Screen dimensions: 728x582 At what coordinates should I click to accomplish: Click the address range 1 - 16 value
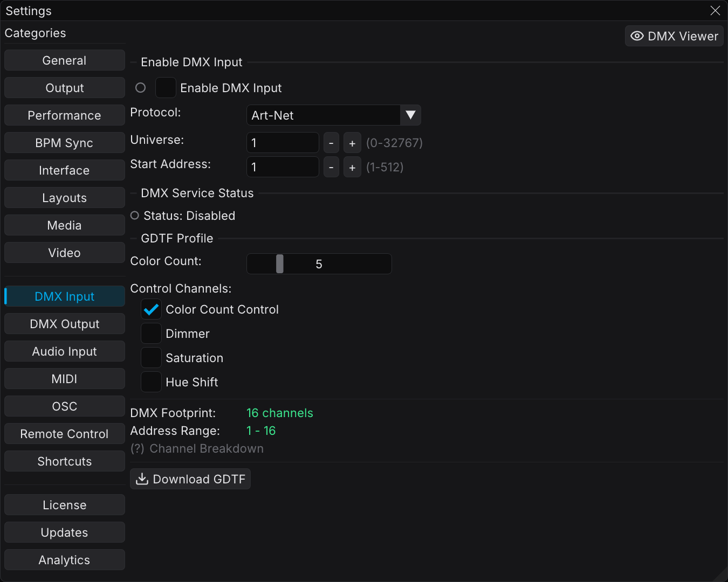click(x=261, y=431)
